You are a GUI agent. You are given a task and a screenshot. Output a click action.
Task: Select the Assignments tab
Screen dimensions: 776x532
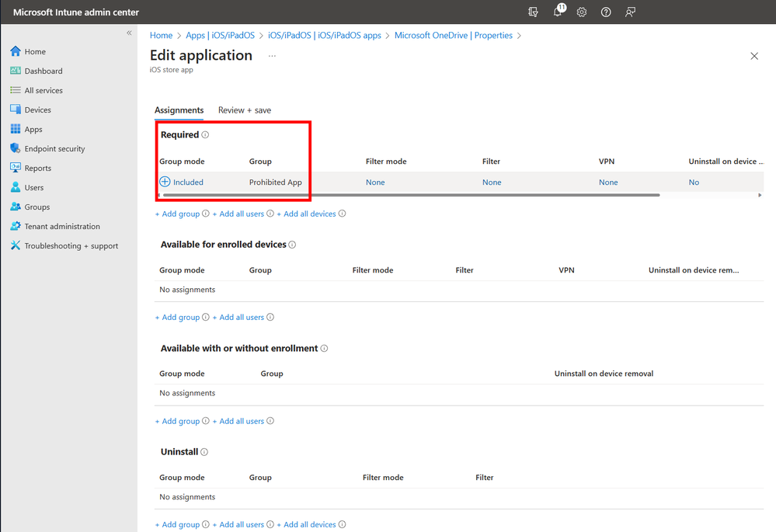click(179, 110)
